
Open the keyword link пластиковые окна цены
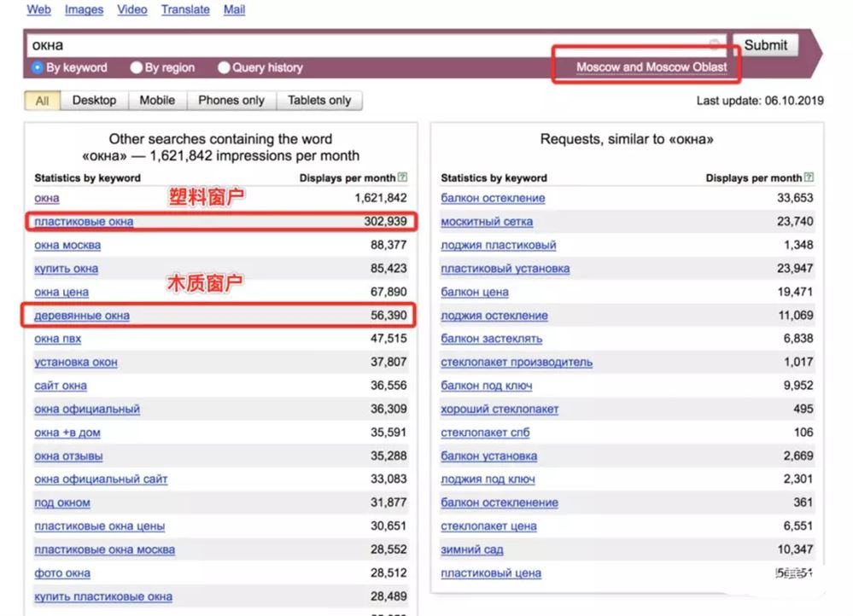[100, 526]
